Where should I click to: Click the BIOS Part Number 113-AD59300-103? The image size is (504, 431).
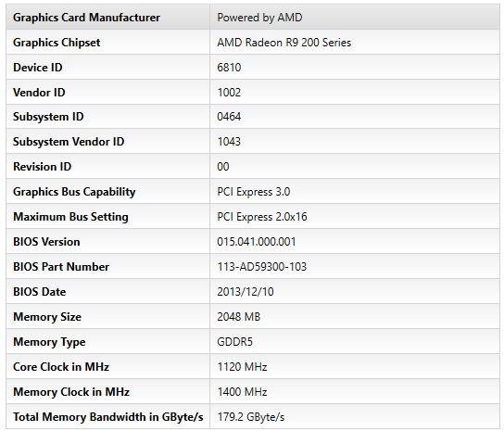pos(262,267)
